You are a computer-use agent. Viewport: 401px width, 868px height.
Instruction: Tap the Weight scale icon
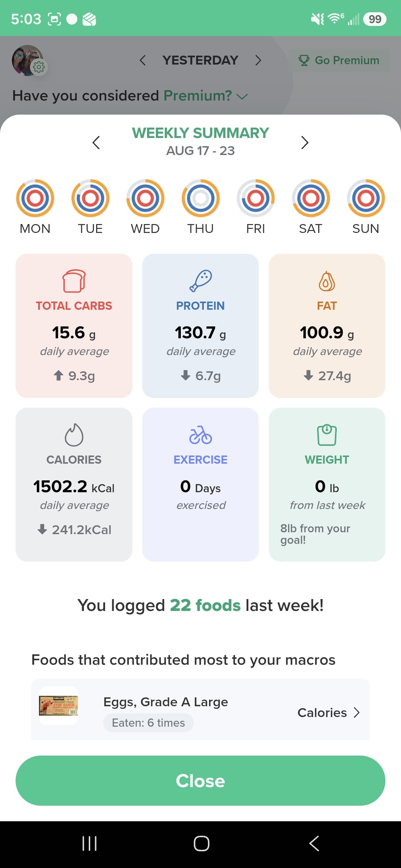[327, 435]
